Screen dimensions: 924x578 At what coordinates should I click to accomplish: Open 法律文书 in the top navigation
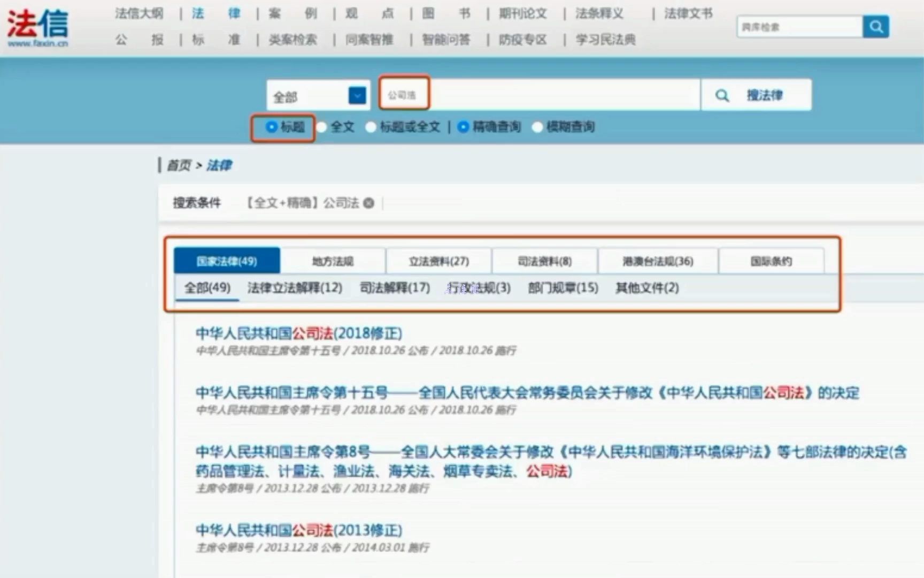tap(689, 13)
